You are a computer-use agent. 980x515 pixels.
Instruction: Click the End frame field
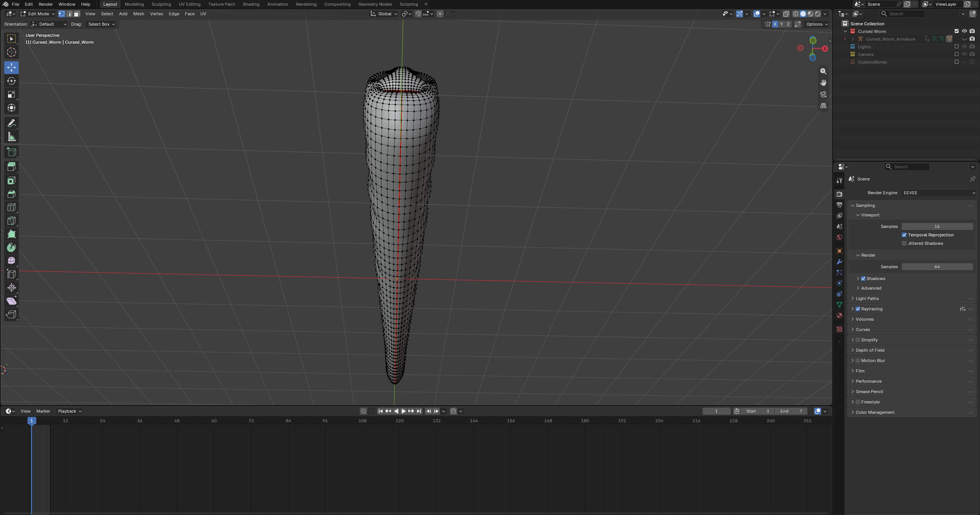click(791, 411)
